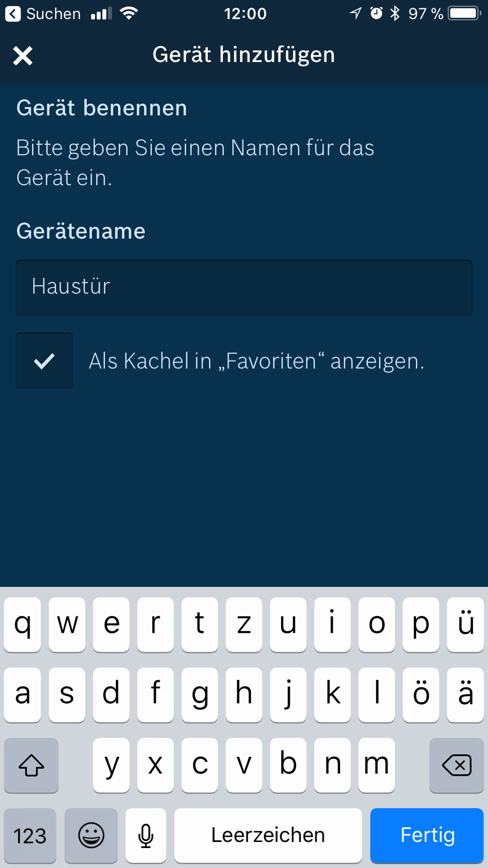Open the emoji keyboard

point(91,835)
